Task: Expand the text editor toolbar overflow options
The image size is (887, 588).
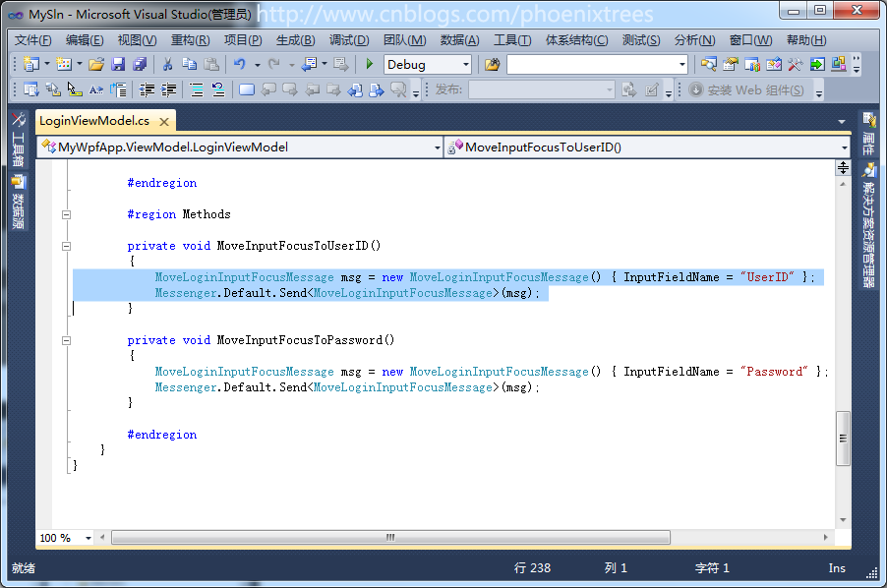Action: (x=416, y=91)
